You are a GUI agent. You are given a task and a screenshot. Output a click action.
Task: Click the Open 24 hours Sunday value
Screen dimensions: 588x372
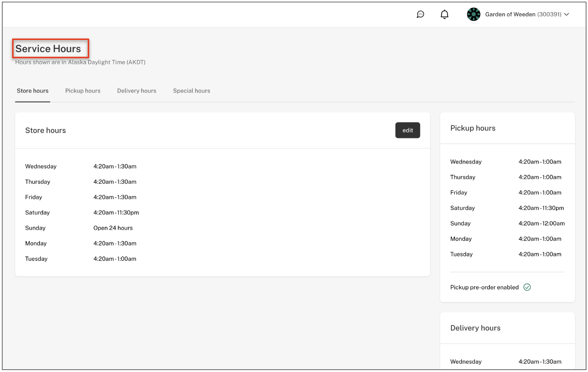tap(113, 228)
